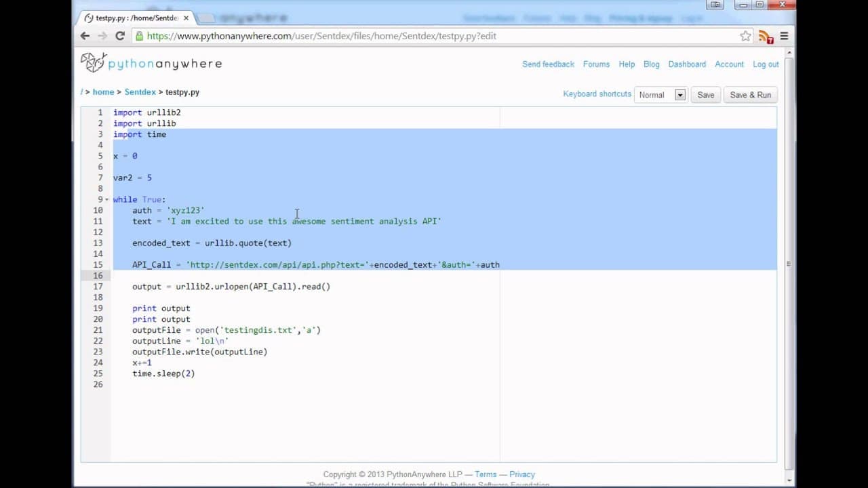Navigate to Sentdex breadcrumb folder
The width and height of the screenshot is (868, 488).
140,91
